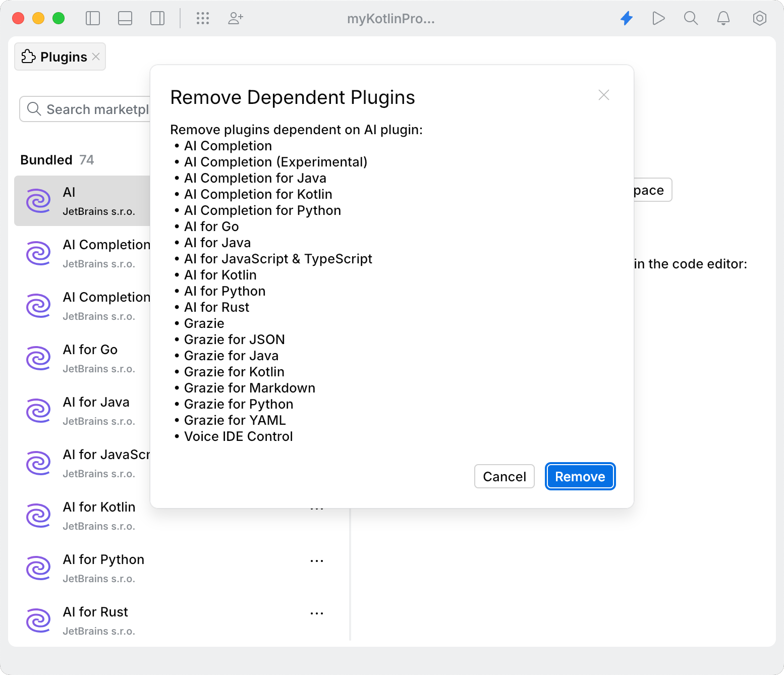This screenshot has height=675, width=784.
Task: Open the main menu grid icon
Action: [203, 18]
